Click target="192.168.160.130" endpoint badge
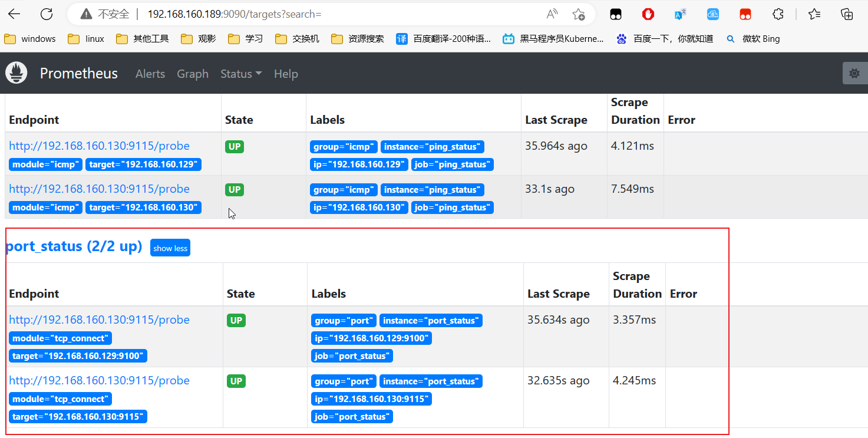Image resolution: width=868 pixels, height=438 pixels. tap(143, 208)
